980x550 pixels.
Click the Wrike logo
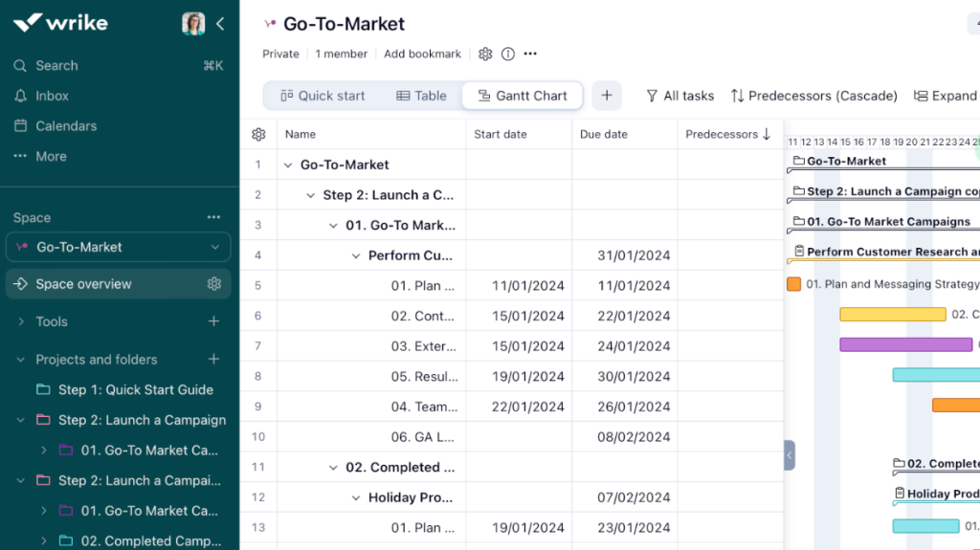tap(60, 23)
